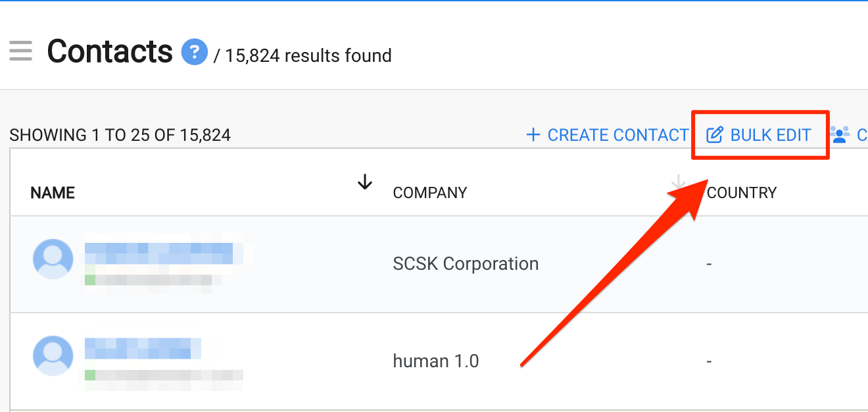Sort by company using the gray arrow

pos(678,182)
